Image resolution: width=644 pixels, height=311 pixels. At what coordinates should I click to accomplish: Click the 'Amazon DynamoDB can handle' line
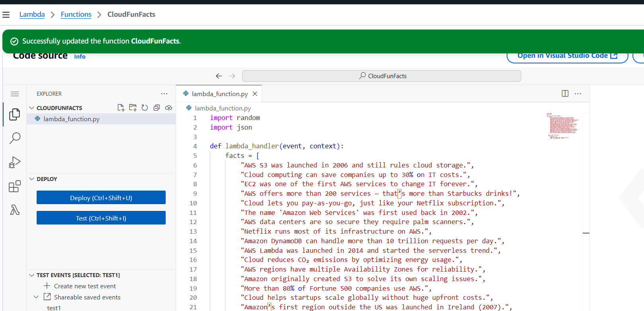pyautogui.click(x=372, y=241)
